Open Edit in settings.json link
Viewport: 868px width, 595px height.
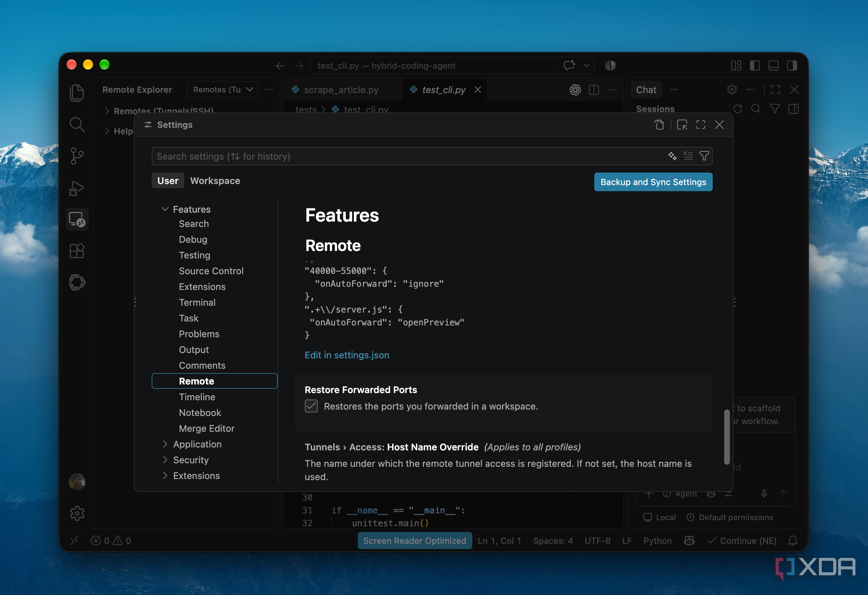347,355
